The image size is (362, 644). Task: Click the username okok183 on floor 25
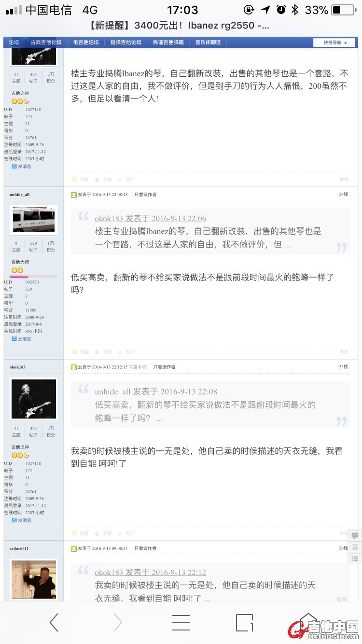click(x=17, y=367)
